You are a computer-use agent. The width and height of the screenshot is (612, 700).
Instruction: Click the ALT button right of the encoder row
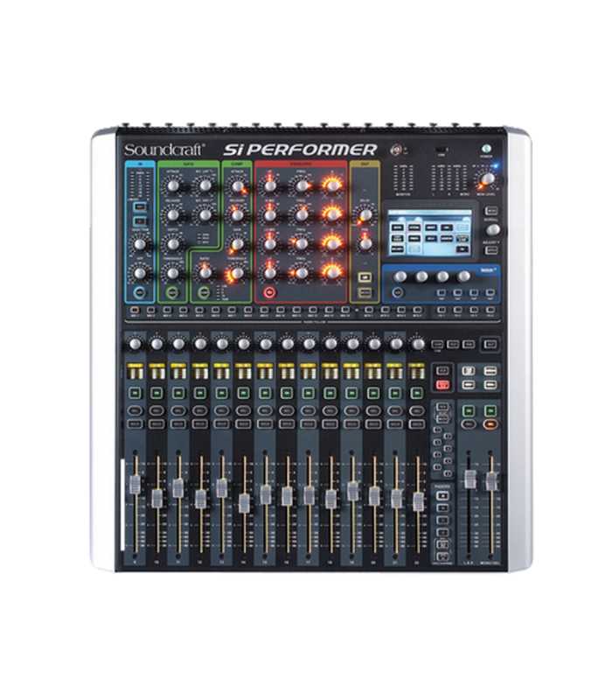tap(490, 344)
